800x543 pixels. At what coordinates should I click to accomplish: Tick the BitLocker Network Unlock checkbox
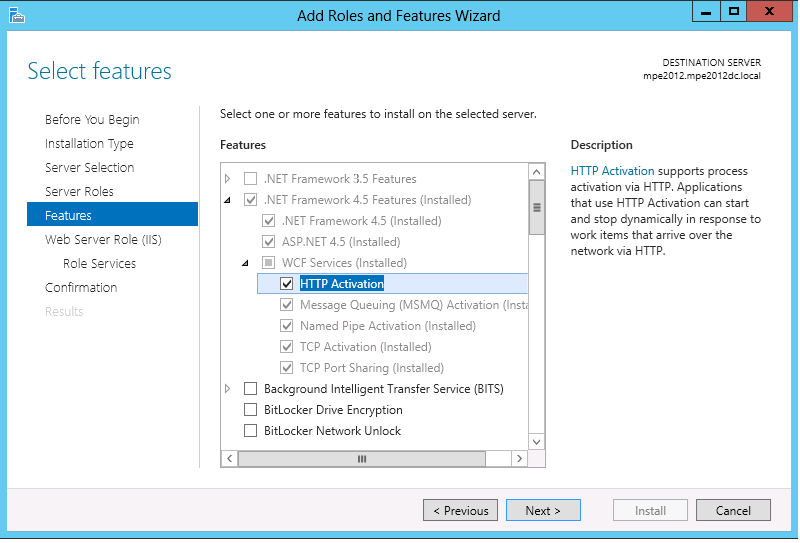tap(251, 431)
